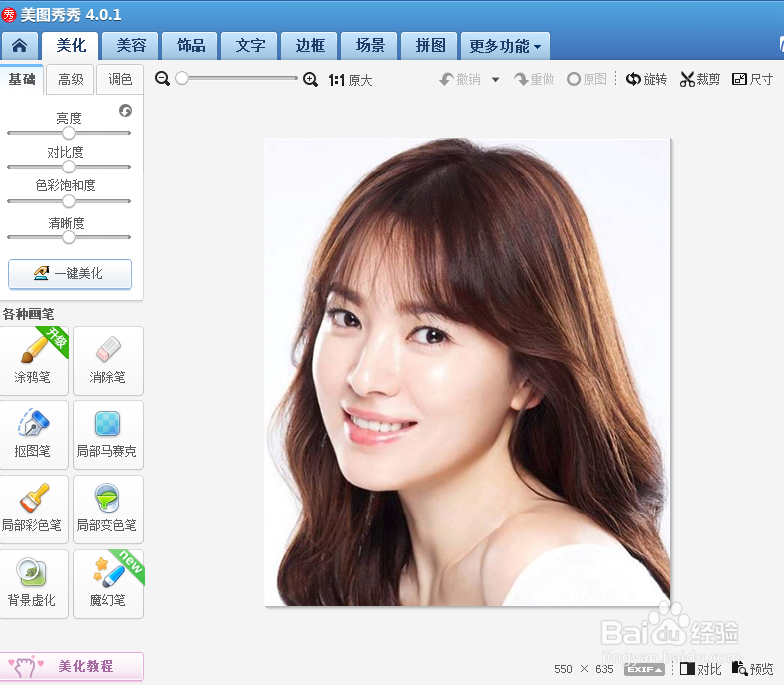Image resolution: width=784 pixels, height=685 pixels.
Task: Select the 魔幻笔 magic pen tool
Action: point(108,584)
